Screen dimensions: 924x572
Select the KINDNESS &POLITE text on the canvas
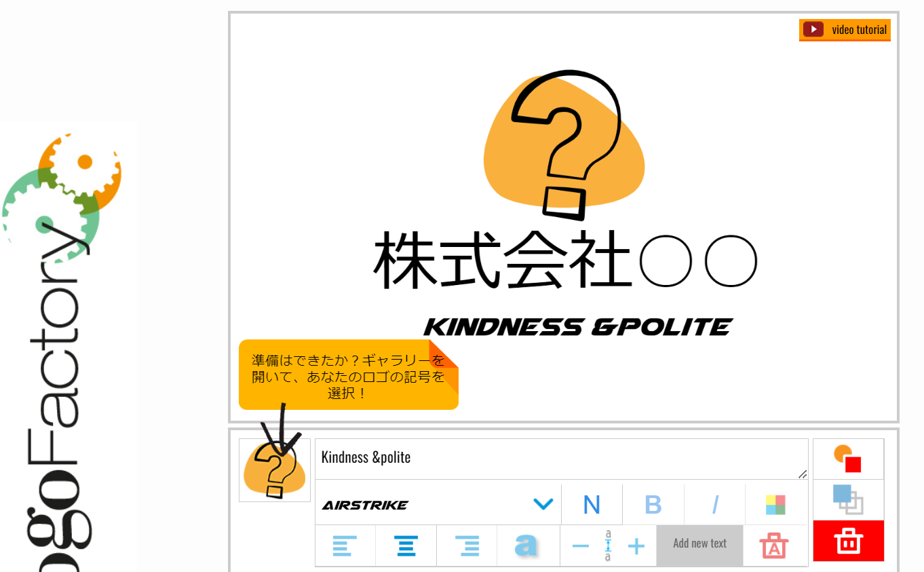pyautogui.click(x=577, y=327)
